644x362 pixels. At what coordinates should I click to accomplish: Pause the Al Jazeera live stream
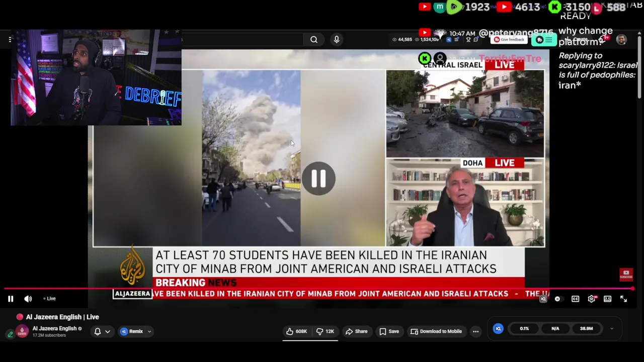11,299
